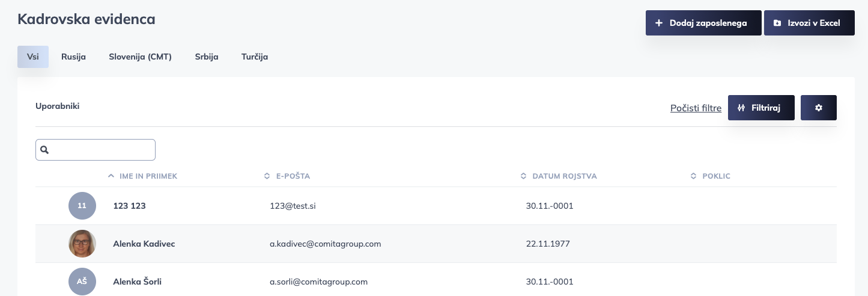
Task: Open the Slovenija (CMT) tab
Action: click(140, 57)
